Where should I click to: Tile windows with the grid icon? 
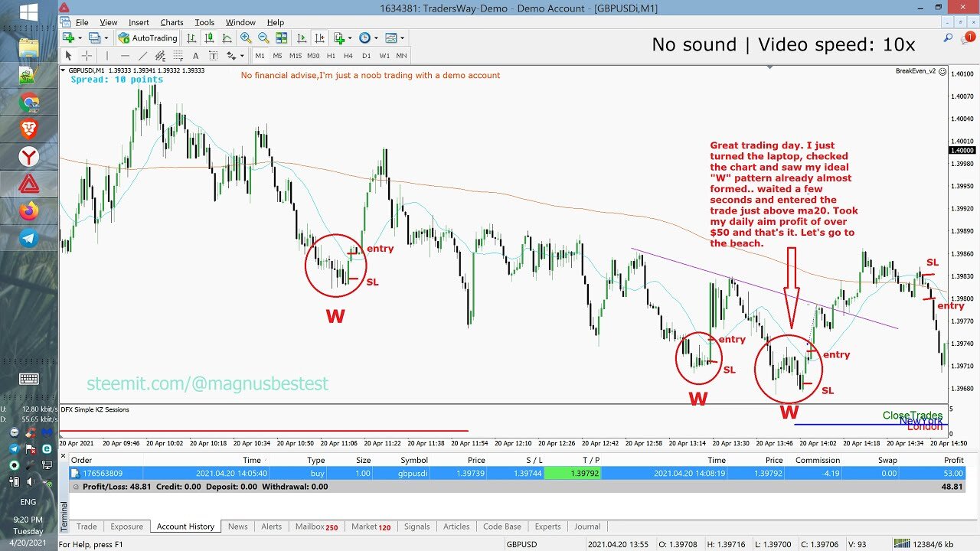281,37
